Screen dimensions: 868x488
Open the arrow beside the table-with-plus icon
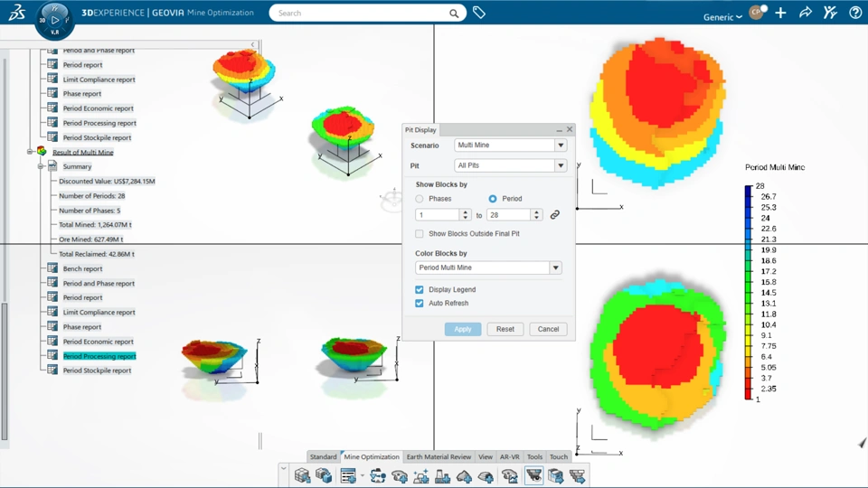pos(362,475)
